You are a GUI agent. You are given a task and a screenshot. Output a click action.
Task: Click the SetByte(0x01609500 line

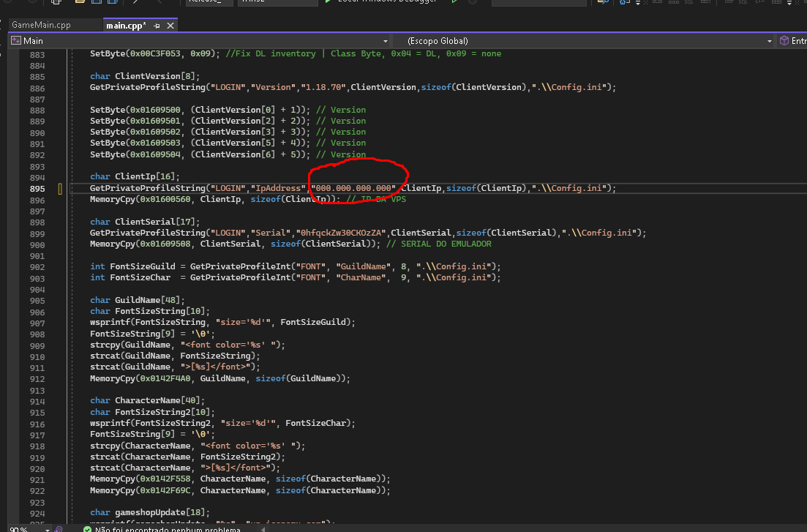[228, 110]
